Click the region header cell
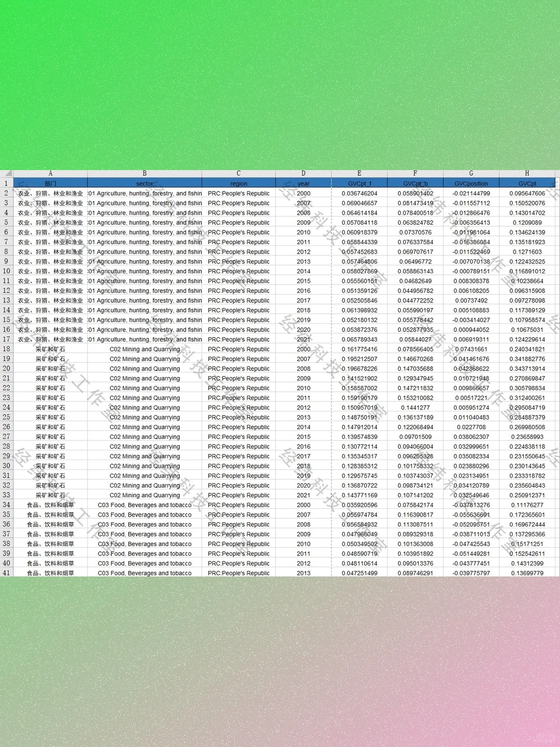The image size is (560, 747). 239,183
